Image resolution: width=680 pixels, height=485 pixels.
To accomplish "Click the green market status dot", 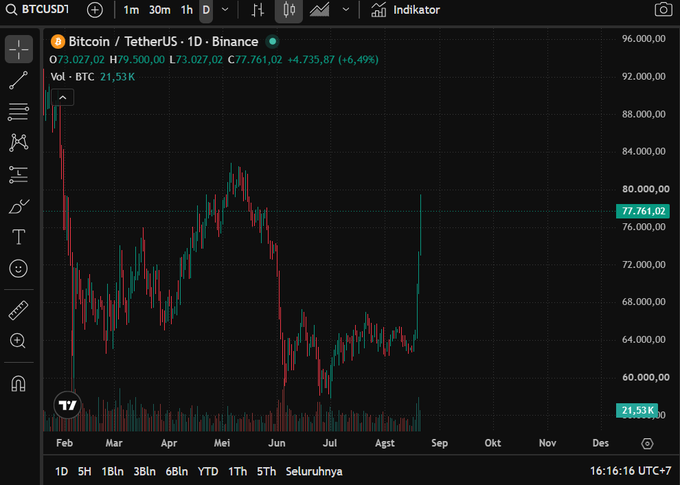I will tap(273, 42).
